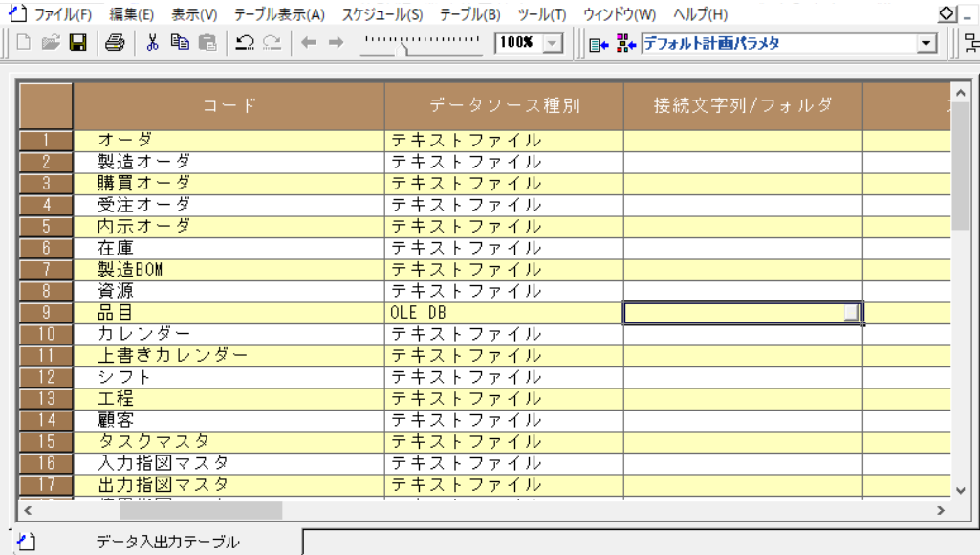The image size is (980, 555).
Task: Select row header number 17
Action: 46,484
